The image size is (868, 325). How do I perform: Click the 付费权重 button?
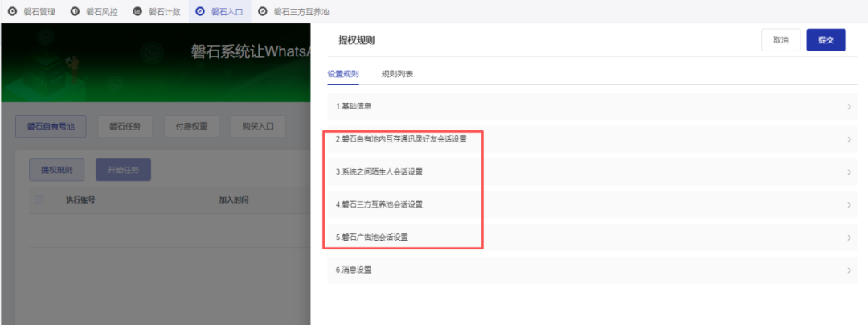(191, 127)
